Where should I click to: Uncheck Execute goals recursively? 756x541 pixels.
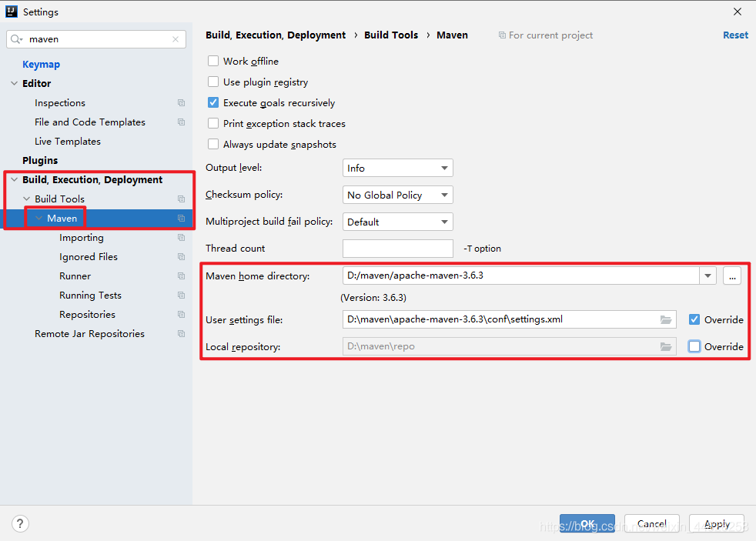(x=213, y=102)
